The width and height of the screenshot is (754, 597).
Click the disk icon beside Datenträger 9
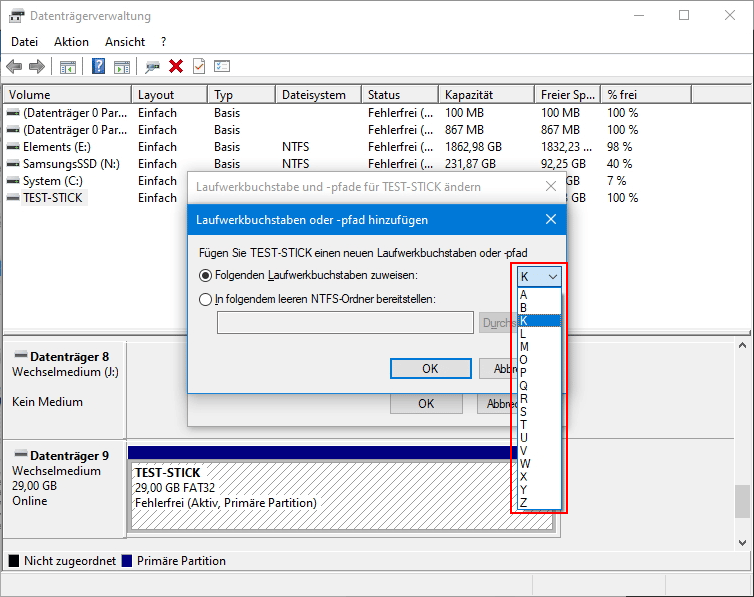click(21, 454)
